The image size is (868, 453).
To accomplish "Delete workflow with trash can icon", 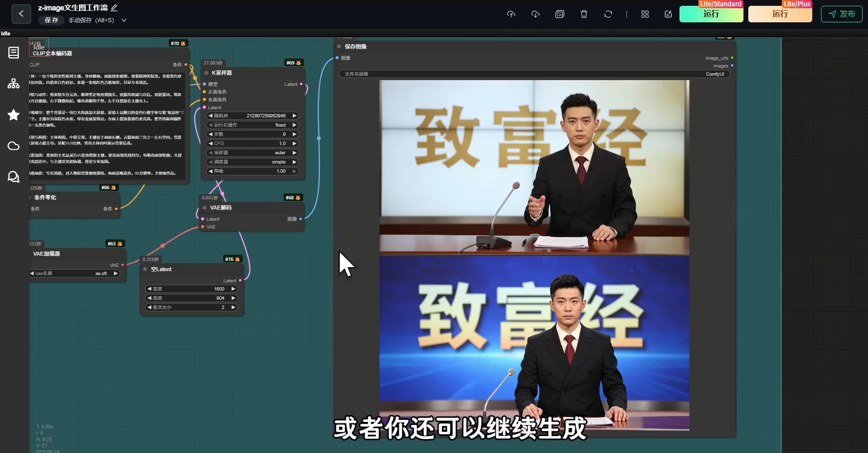I will pyautogui.click(x=584, y=14).
